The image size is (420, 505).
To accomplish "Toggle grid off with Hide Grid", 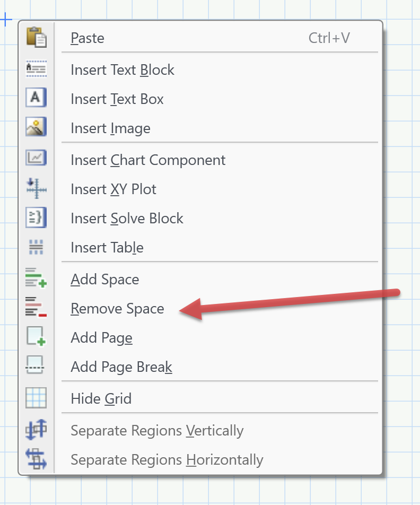I will click(101, 399).
